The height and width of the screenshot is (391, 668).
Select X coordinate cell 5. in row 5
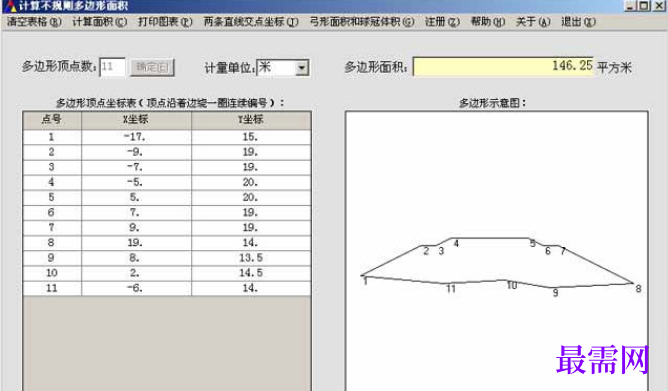tap(136, 198)
